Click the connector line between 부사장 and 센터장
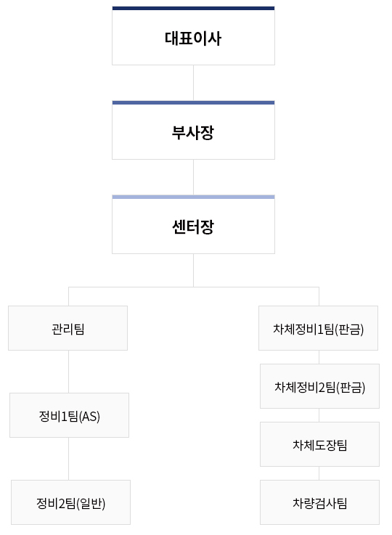Viewport: 392px width, 535px height. pos(193,177)
